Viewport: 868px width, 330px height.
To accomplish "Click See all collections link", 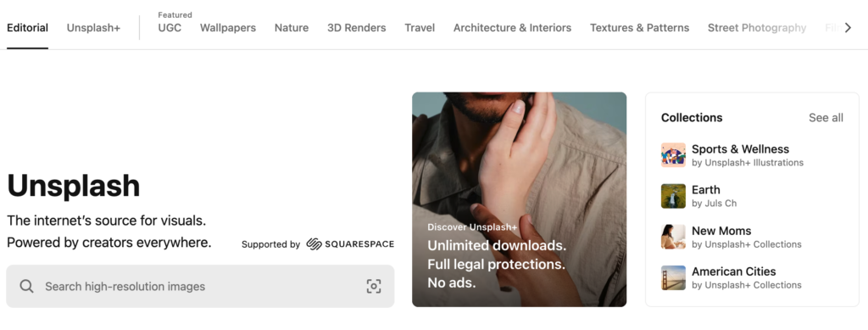I will coord(826,117).
